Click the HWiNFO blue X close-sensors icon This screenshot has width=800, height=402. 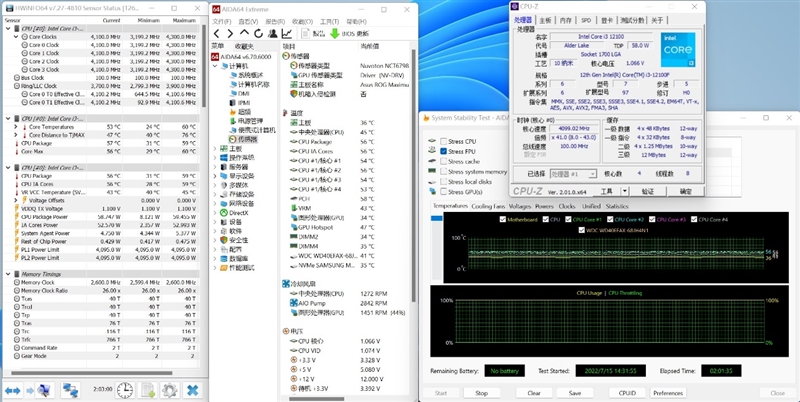click(x=191, y=388)
